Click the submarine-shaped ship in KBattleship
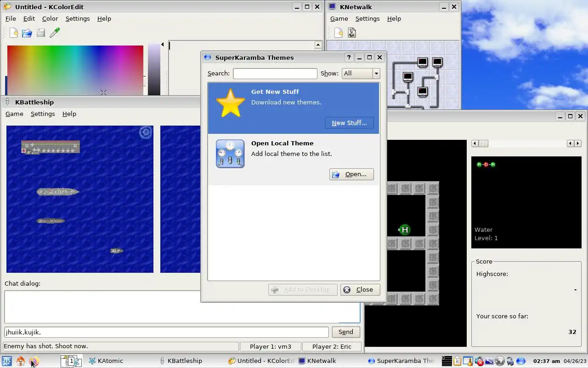Viewport: 588px width, 368px height. pyautogui.click(x=51, y=221)
